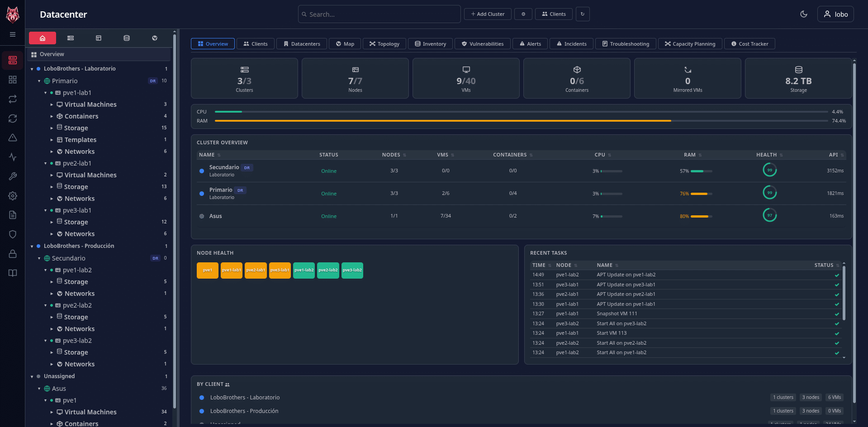This screenshot has width=868, height=427.
Task: Click the grid dashboard icon in left rail
Action: click(13, 80)
